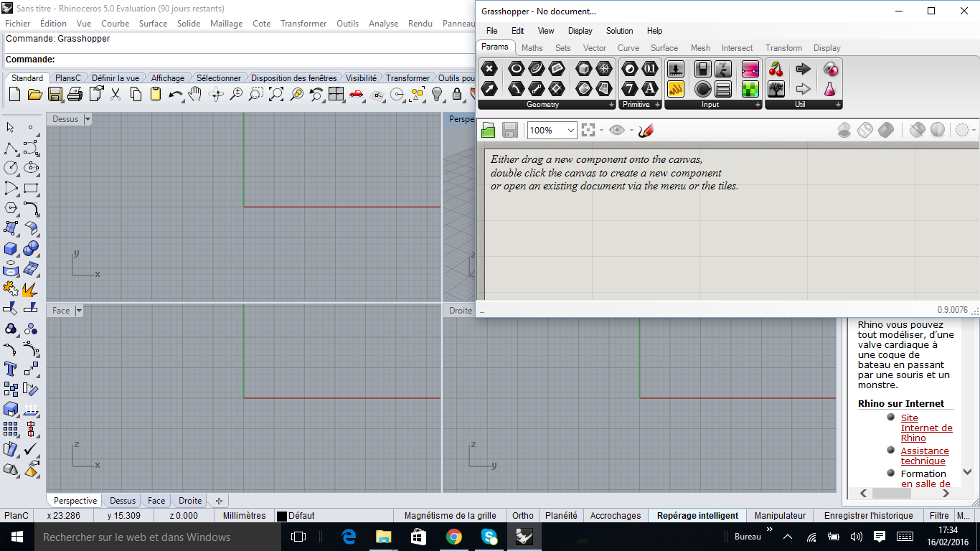
Task: Open the Grasshopper Display menu
Action: click(580, 31)
